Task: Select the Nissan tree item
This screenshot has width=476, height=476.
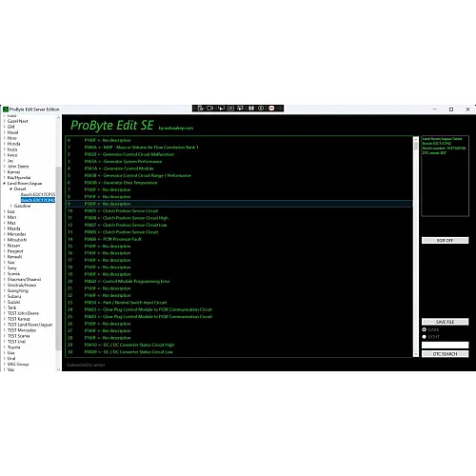Action: [13, 246]
